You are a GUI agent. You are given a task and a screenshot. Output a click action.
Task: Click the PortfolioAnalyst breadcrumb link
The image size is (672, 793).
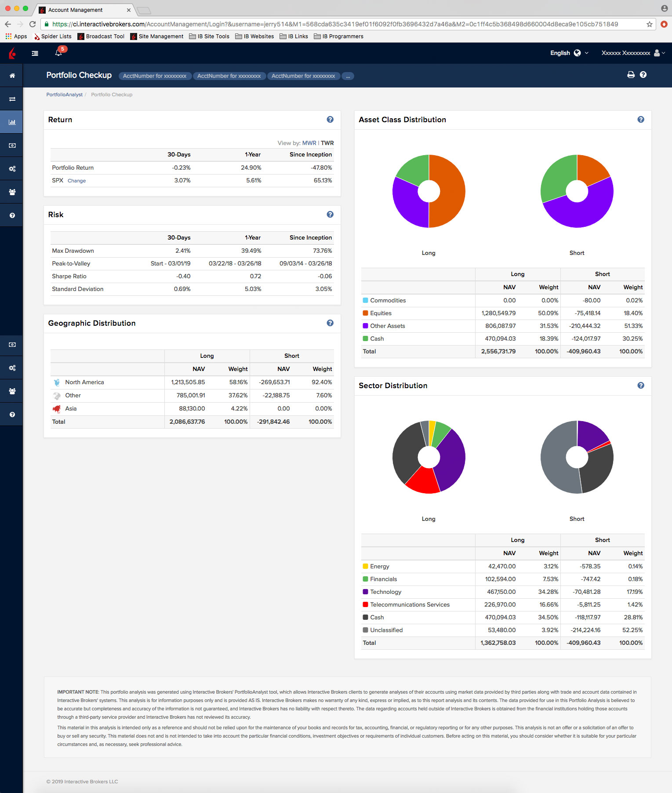[x=65, y=95]
